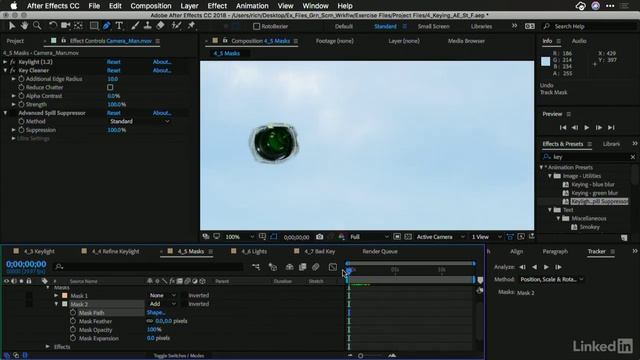Open the Animation menu
The height and width of the screenshot is (360, 640).
252,6
